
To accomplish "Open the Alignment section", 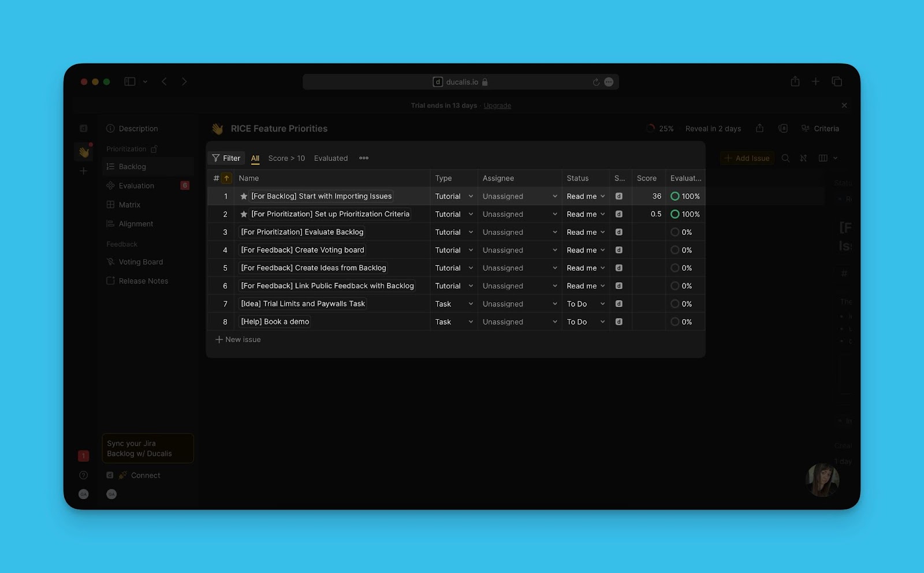I will pyautogui.click(x=135, y=223).
